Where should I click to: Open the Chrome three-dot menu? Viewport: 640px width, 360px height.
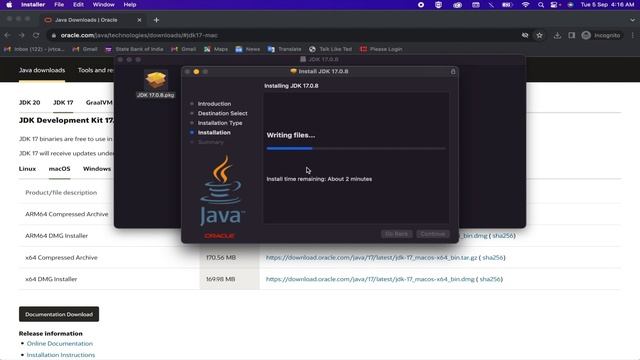point(633,36)
